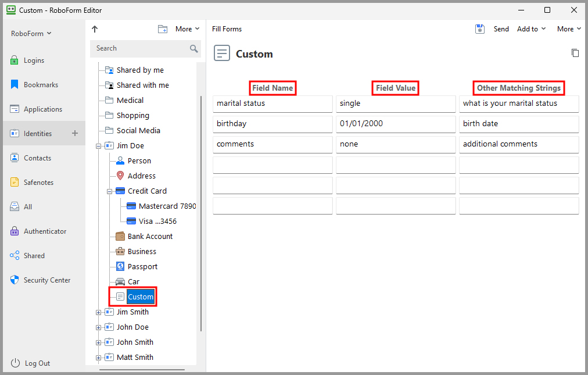Edit the 'none' field value
588x375 pixels.
point(396,144)
